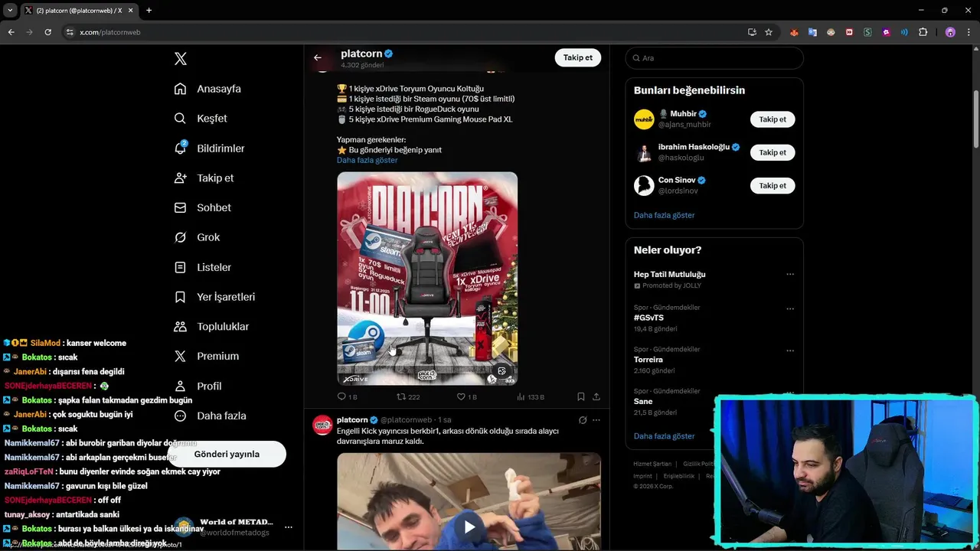Open new browser tab
The height and width of the screenshot is (551, 980).
[x=149, y=10]
